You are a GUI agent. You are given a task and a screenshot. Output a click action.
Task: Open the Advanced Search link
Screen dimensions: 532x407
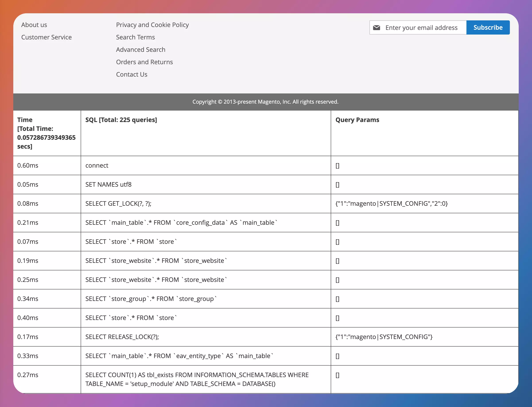coord(141,49)
